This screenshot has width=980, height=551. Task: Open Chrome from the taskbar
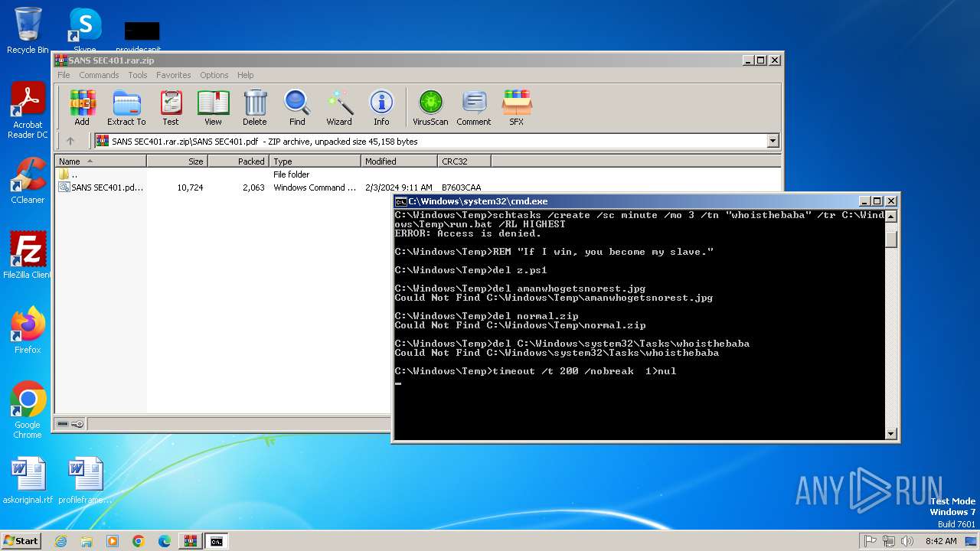(139, 541)
